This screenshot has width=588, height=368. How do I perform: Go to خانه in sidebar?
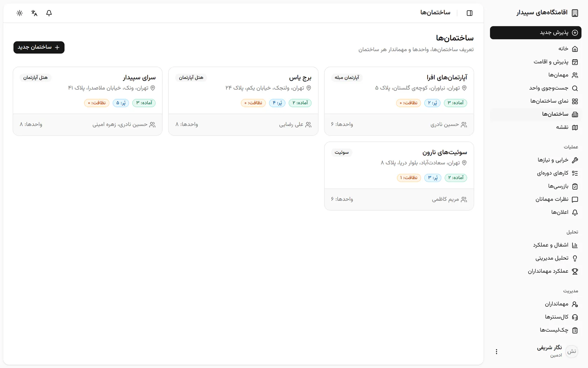tap(535, 49)
